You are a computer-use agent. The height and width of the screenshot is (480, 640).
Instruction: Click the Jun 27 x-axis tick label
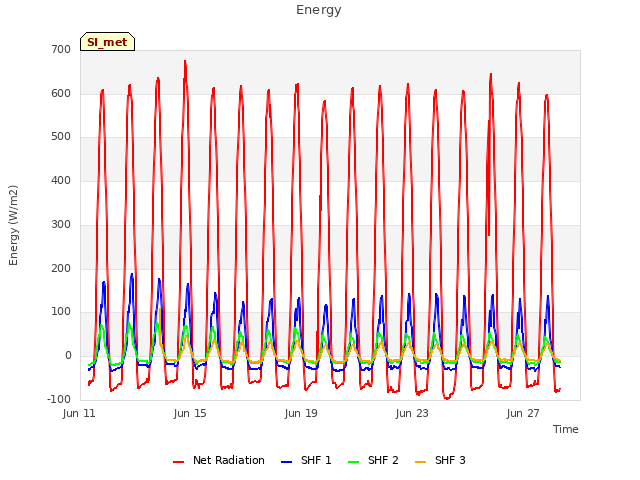pyautogui.click(x=523, y=413)
